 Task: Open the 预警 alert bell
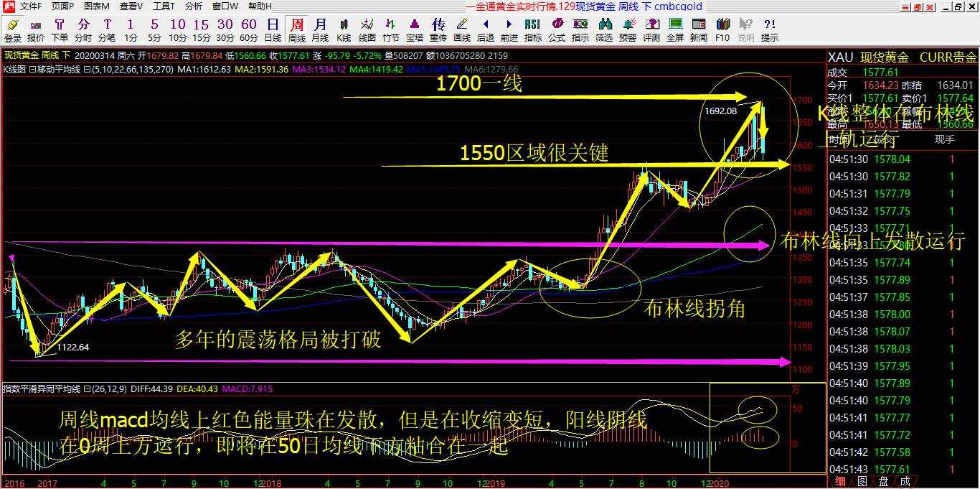click(x=628, y=30)
